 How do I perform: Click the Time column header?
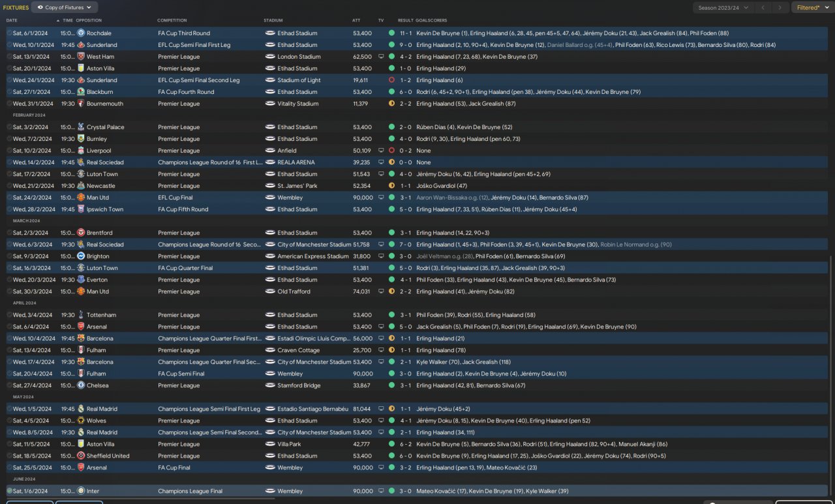coord(68,20)
